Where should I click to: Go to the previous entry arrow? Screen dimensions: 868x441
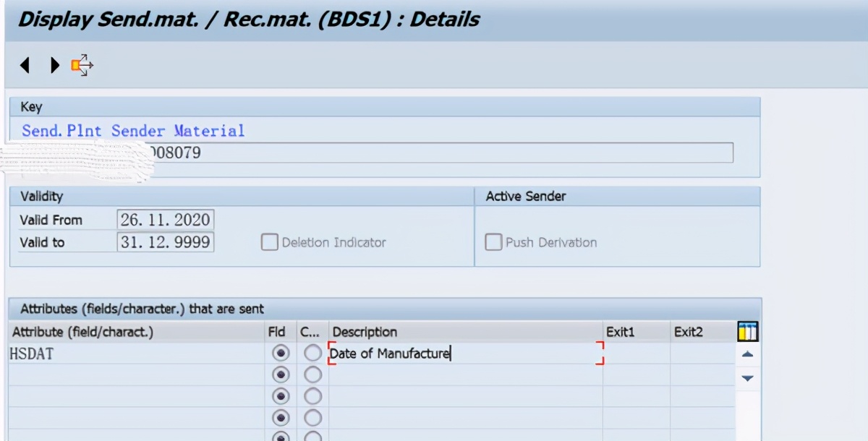pyautogui.click(x=25, y=66)
